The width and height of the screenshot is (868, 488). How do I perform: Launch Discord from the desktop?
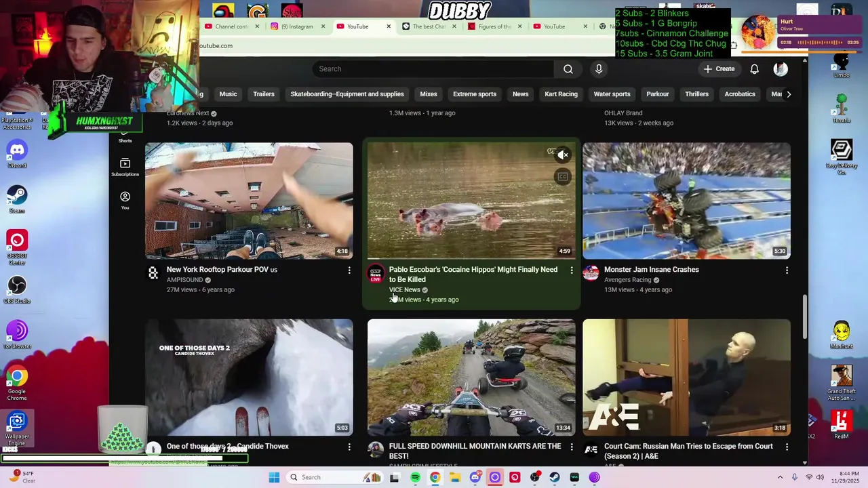pos(17,154)
